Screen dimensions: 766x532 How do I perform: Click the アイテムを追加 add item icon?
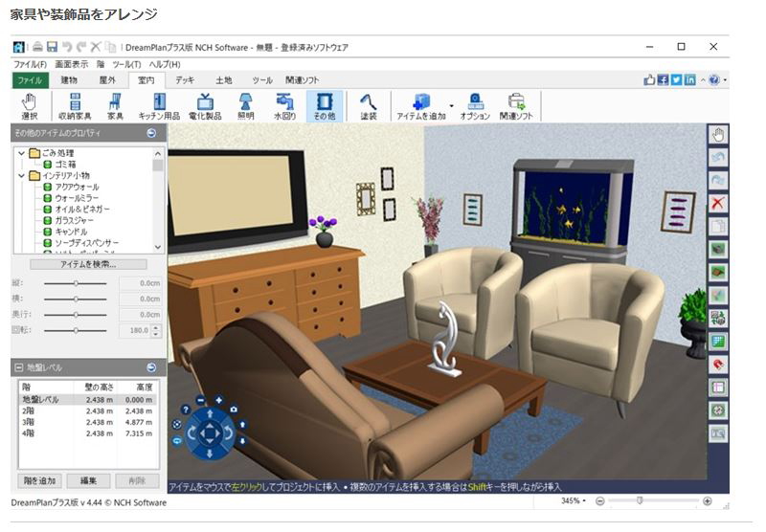[x=421, y=106]
